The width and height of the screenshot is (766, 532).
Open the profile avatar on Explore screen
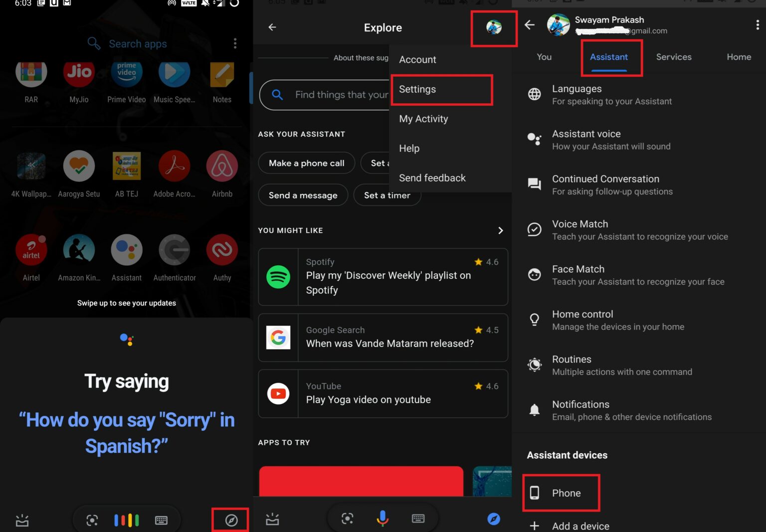point(493,27)
